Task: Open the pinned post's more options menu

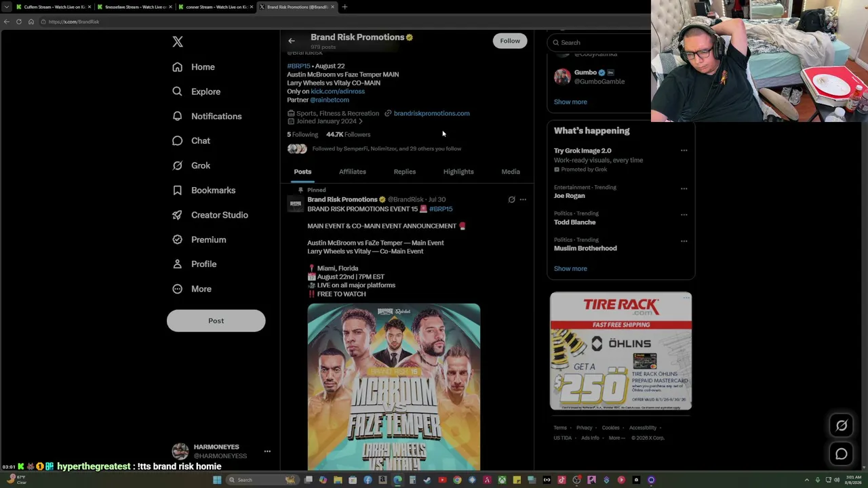Action: click(x=523, y=199)
